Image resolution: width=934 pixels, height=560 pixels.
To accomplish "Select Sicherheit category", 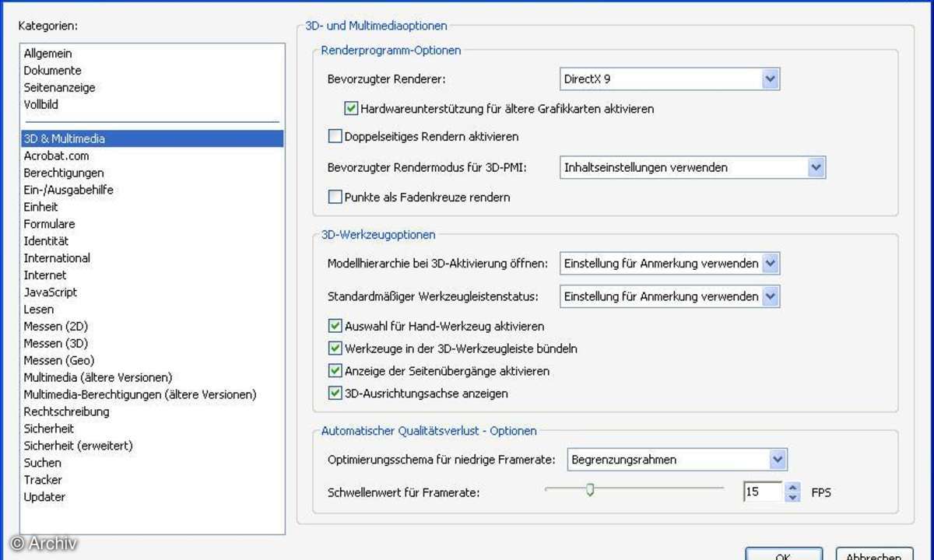I will (x=152, y=429).
